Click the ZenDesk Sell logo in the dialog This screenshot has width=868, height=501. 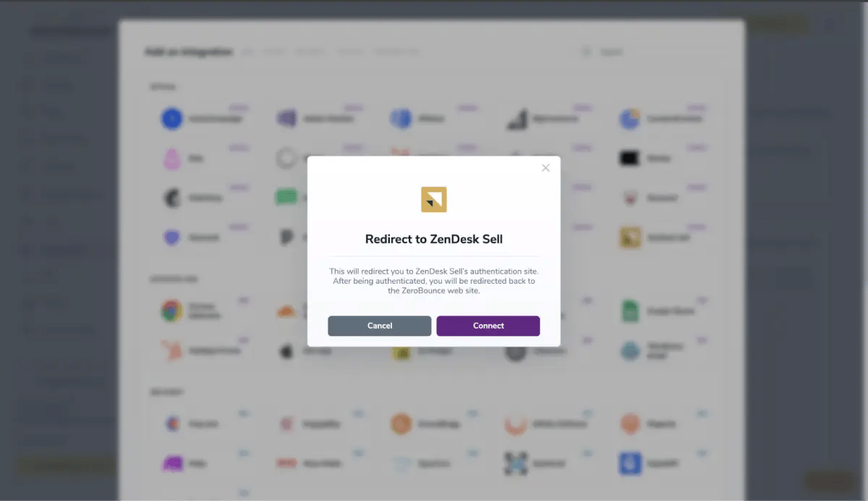(x=433, y=198)
